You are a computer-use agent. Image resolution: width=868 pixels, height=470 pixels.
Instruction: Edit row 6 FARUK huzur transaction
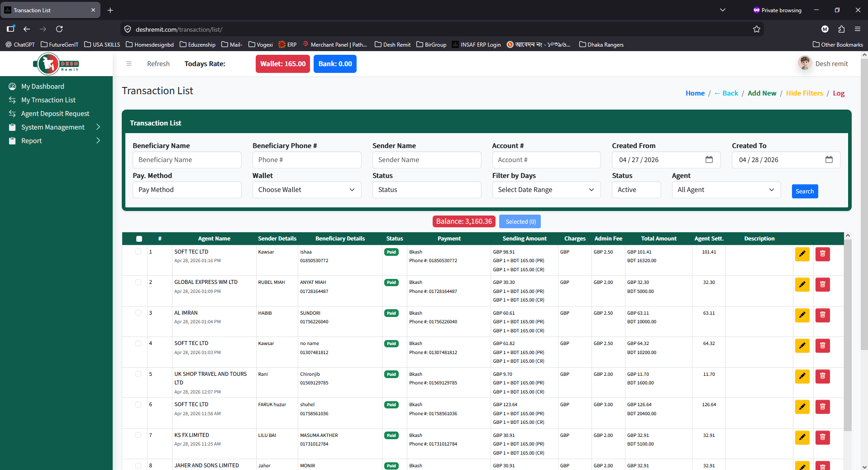[802, 407]
